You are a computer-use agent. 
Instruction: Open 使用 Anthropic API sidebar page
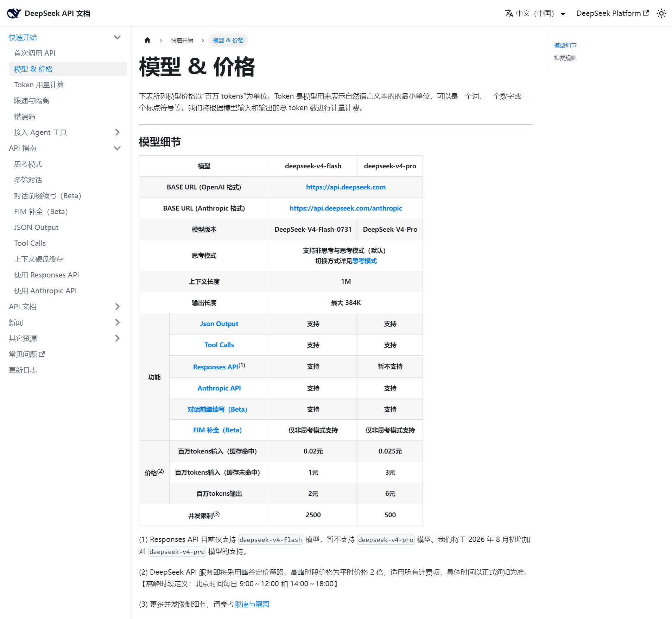tap(68, 291)
